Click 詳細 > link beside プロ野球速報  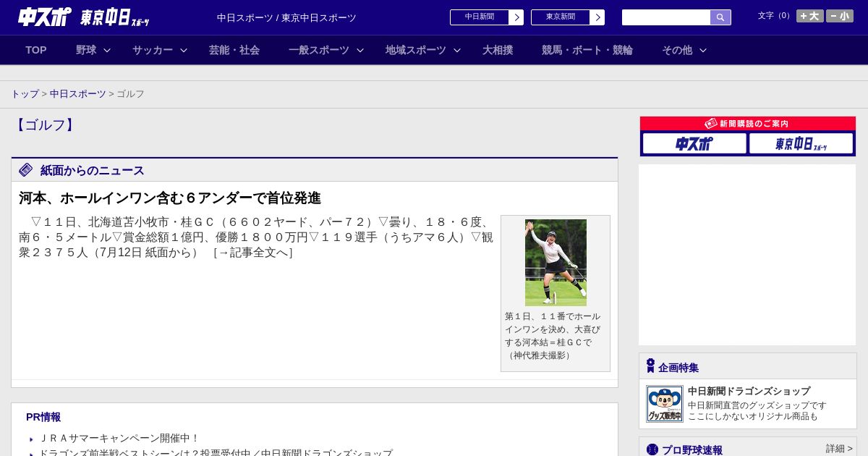[839, 449]
